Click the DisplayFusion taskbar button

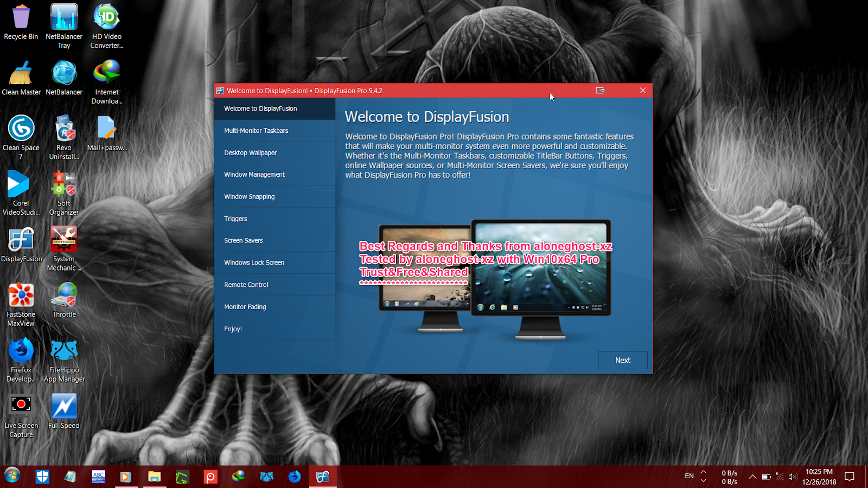click(x=323, y=477)
